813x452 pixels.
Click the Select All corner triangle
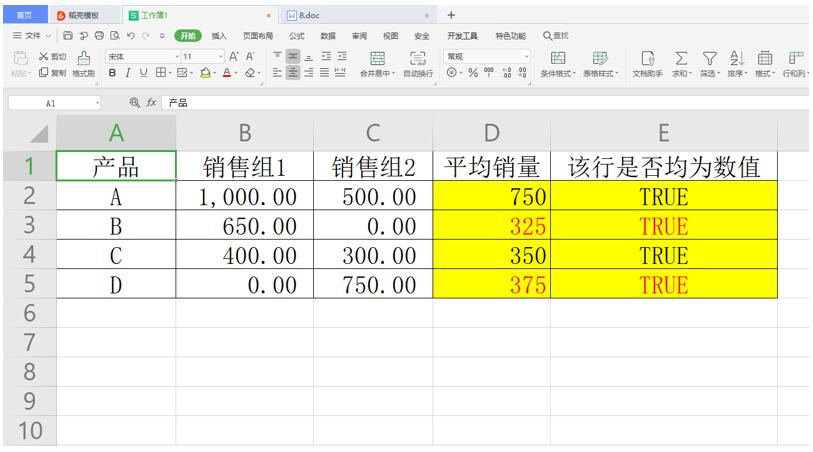[x=38, y=134]
